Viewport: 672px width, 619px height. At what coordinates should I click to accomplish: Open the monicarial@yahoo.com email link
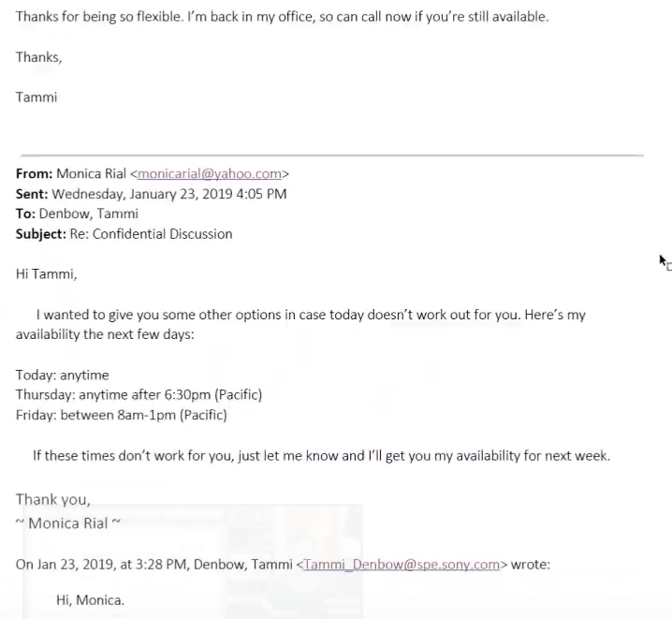coord(210,173)
